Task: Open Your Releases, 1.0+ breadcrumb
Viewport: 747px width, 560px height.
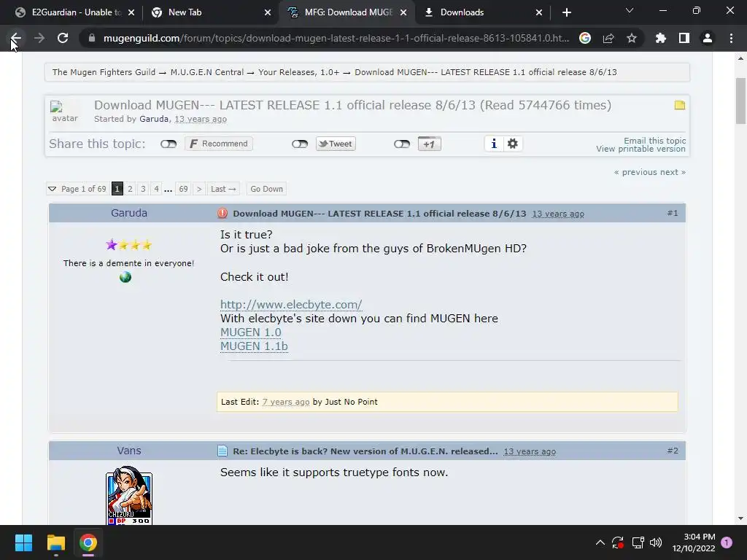Action: point(298,72)
